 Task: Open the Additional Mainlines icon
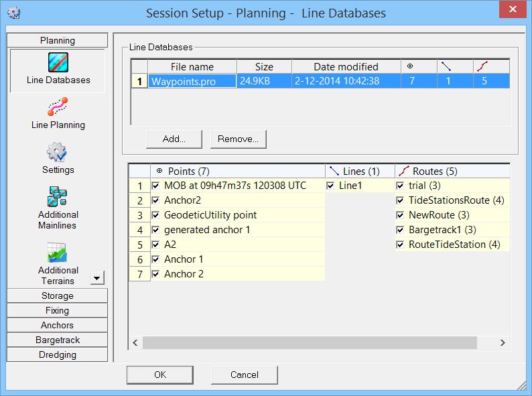pyautogui.click(x=58, y=196)
